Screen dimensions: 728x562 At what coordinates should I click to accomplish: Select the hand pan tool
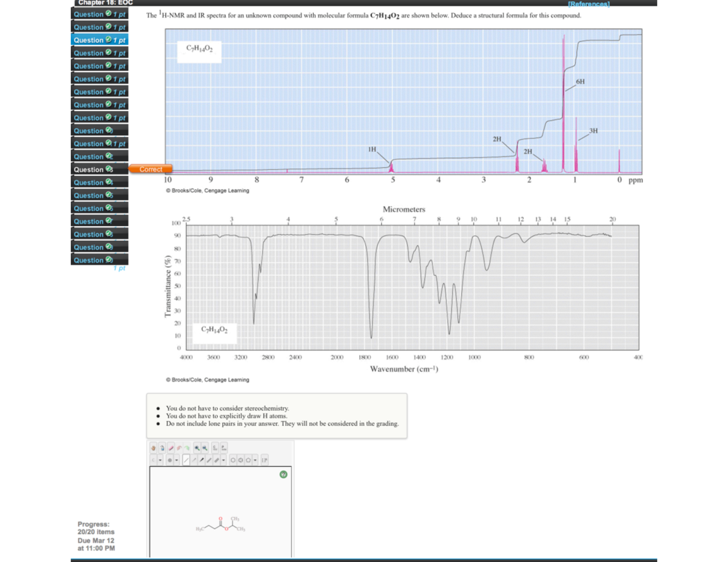tap(154, 448)
